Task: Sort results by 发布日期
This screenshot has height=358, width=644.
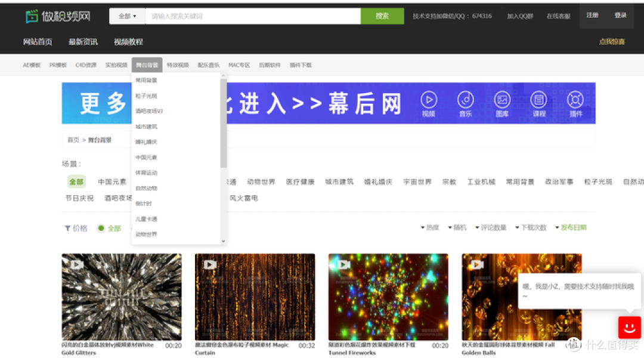Action: coord(571,227)
